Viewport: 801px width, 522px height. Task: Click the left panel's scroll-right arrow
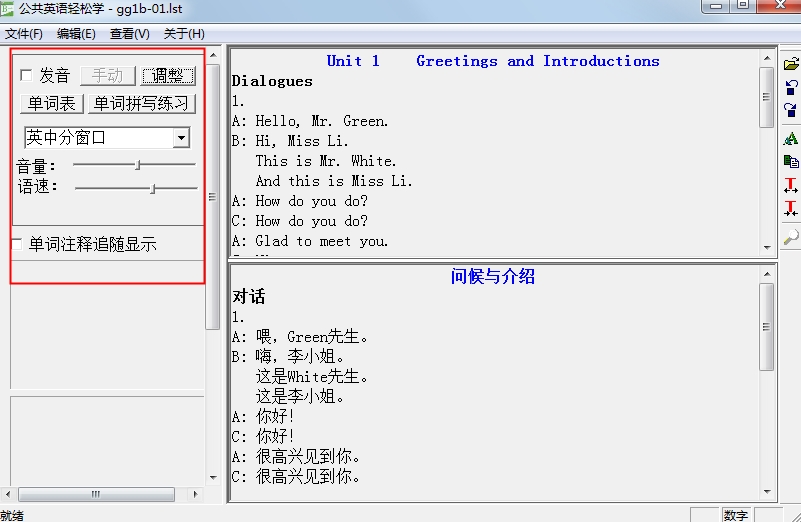[195, 494]
